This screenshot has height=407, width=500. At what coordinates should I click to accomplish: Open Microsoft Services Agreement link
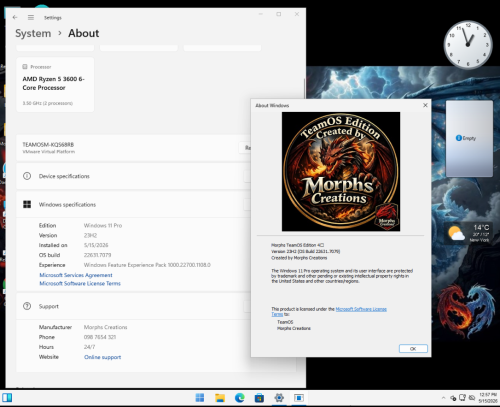(76, 275)
